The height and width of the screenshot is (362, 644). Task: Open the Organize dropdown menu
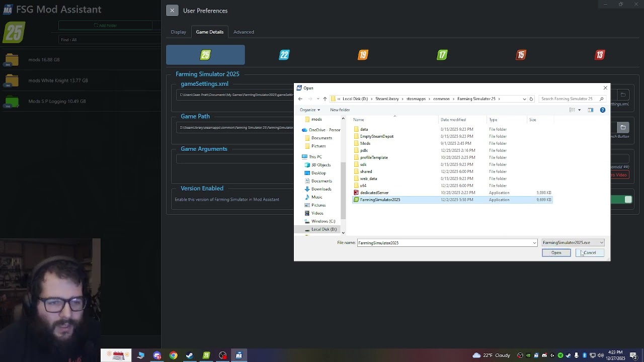coord(310,110)
